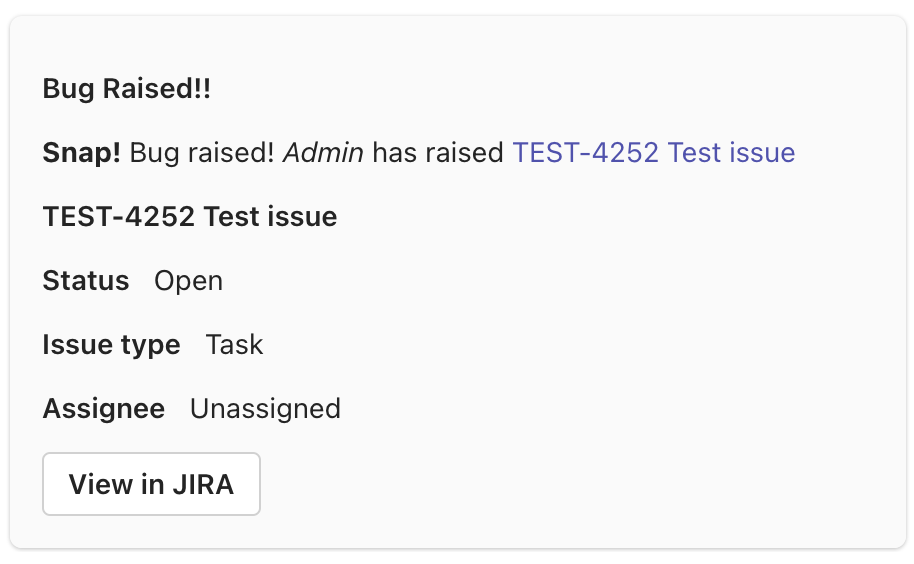Viewport: 914px width, 564px height.
Task: Click the word View on the button
Action: click(x=100, y=485)
